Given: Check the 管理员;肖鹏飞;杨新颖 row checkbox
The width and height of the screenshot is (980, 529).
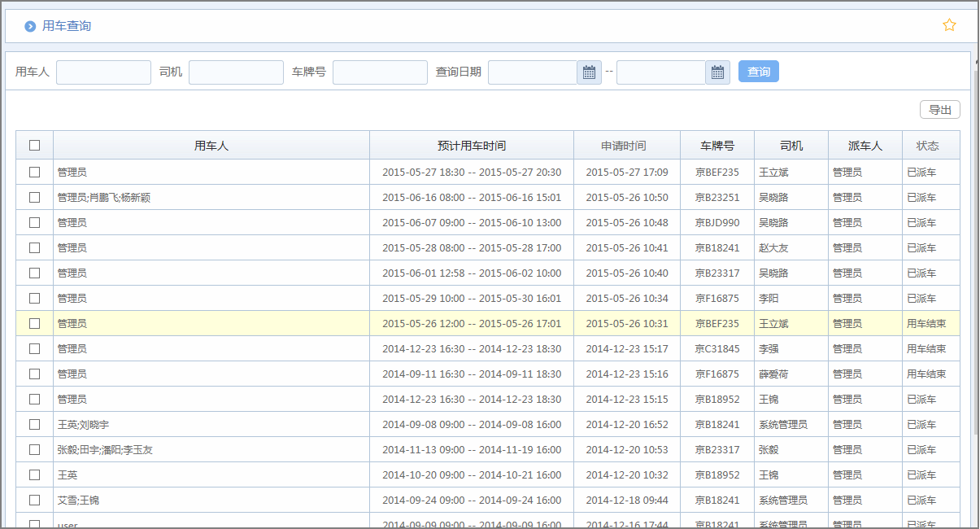Looking at the screenshot, I should [x=34, y=197].
